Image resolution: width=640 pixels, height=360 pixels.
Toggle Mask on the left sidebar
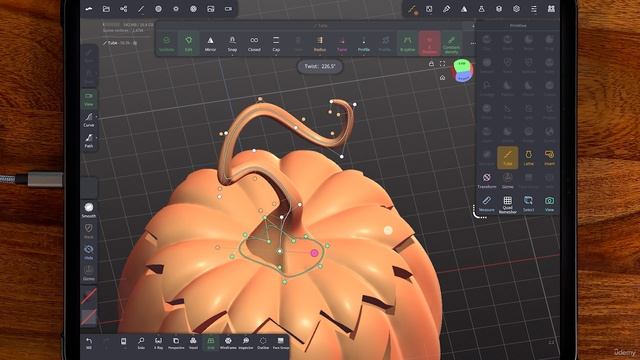point(89,231)
